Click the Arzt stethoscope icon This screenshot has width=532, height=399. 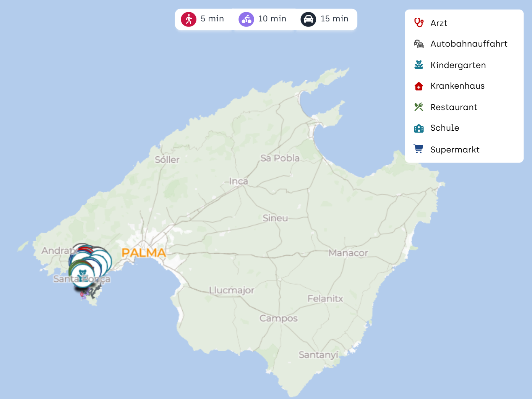click(x=419, y=23)
